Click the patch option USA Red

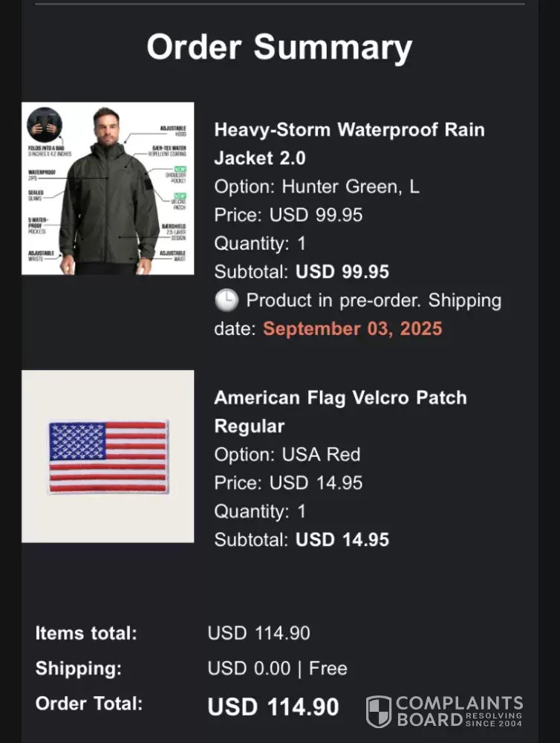pos(287,454)
